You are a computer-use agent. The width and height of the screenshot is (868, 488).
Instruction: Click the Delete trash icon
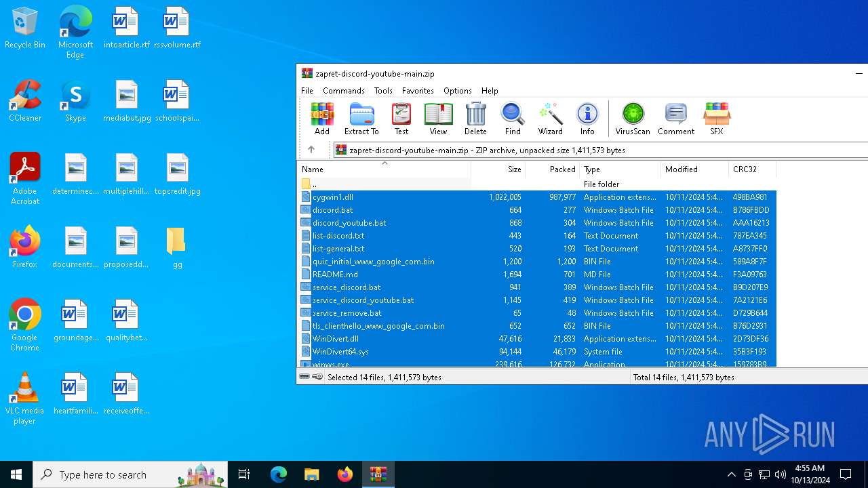pyautogui.click(x=475, y=119)
